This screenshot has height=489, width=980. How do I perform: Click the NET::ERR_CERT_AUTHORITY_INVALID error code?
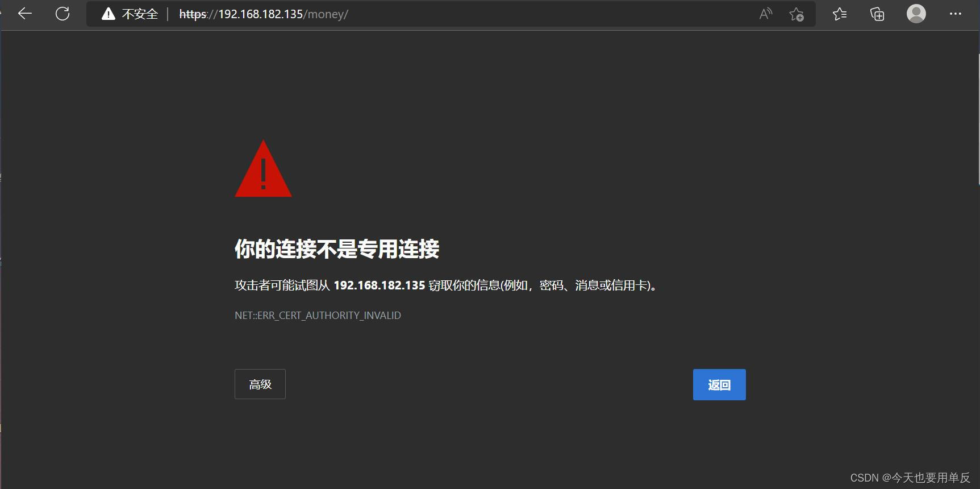pos(318,315)
